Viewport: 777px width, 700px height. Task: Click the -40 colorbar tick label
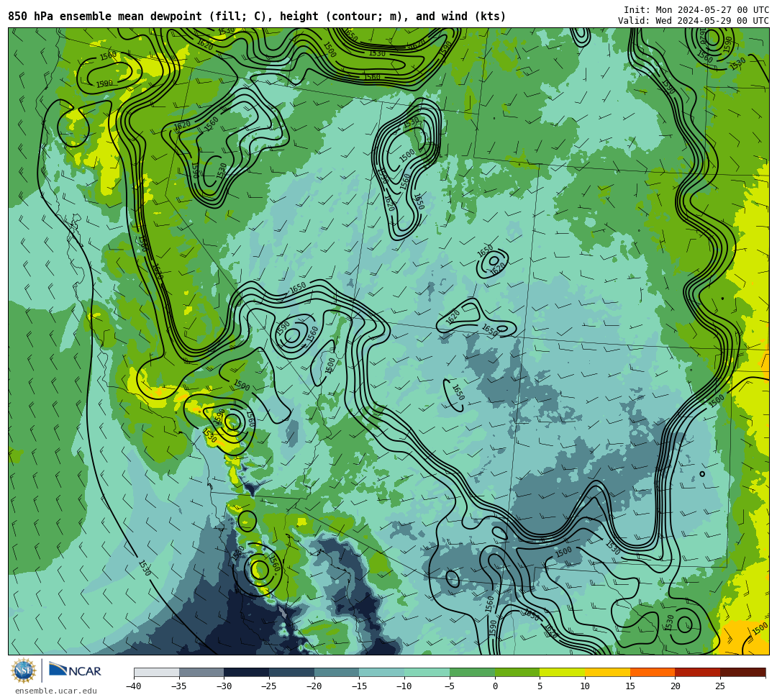(x=134, y=686)
